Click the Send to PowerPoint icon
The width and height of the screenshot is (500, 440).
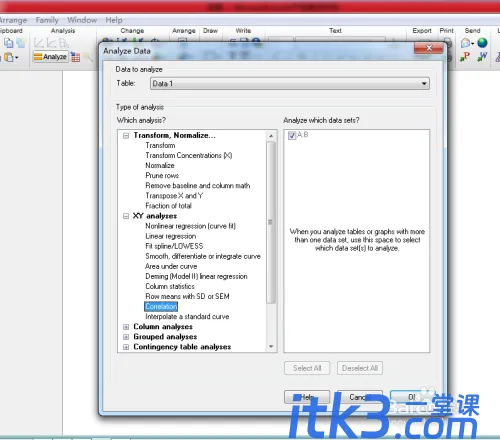[x=465, y=57]
